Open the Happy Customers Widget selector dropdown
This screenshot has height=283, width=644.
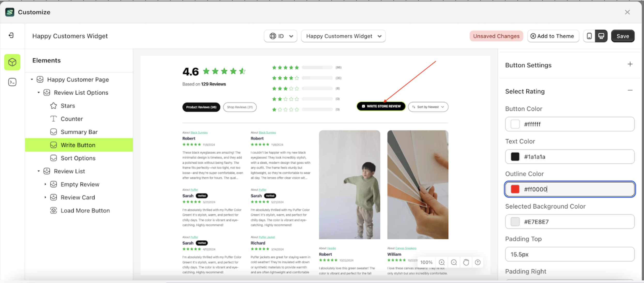343,36
